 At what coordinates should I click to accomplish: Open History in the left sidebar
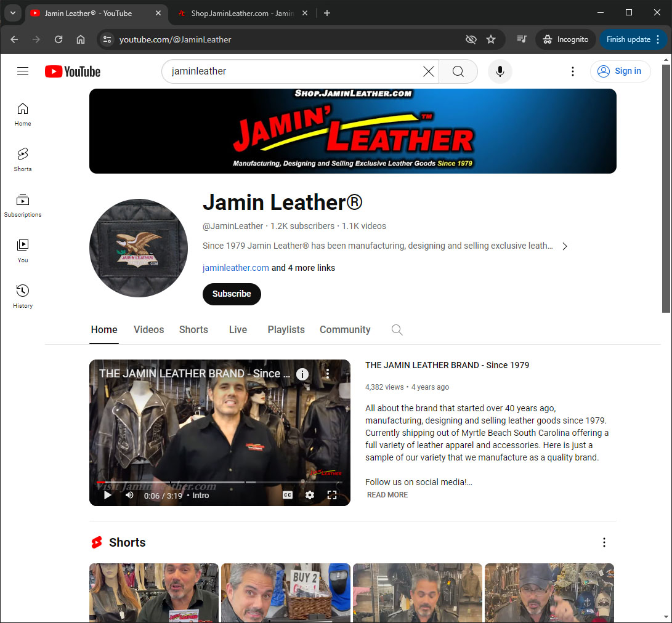23,296
